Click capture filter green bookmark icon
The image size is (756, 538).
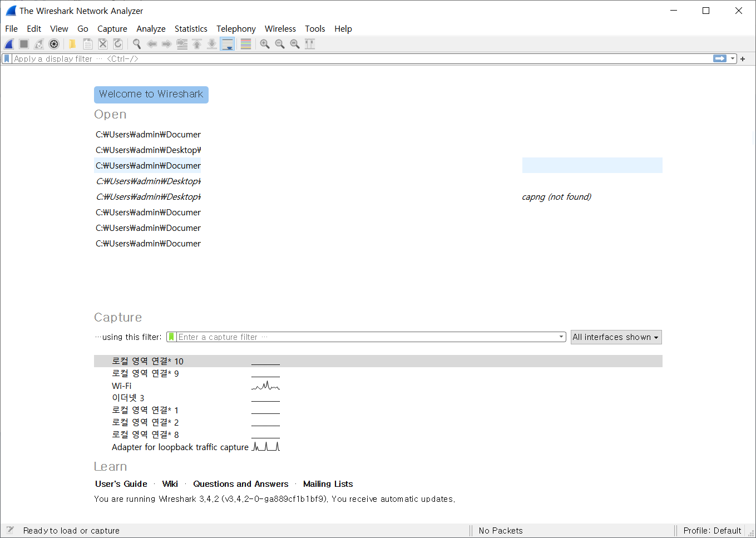(x=172, y=337)
